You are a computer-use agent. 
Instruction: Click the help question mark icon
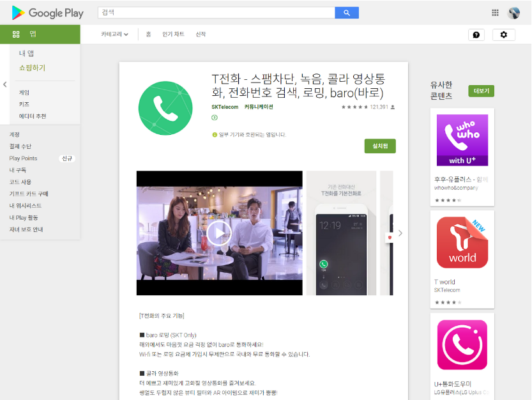[476, 35]
